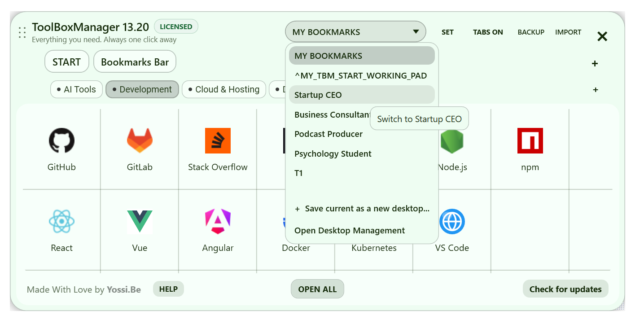Click the HELP button

pos(168,289)
